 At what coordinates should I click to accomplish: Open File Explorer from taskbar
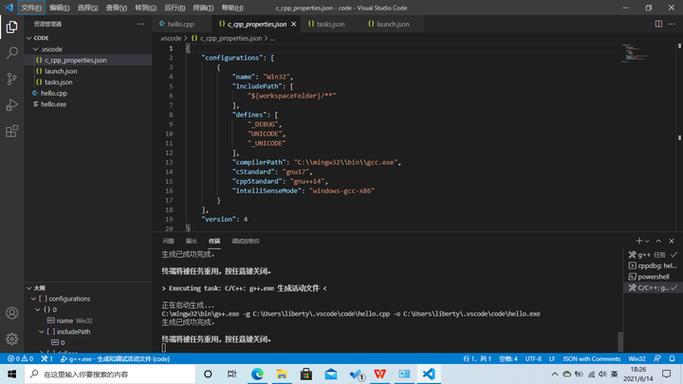pos(281,374)
